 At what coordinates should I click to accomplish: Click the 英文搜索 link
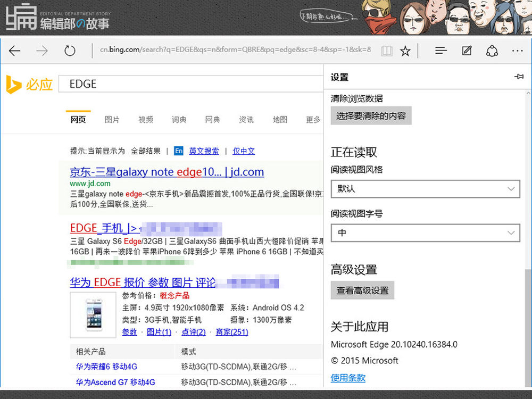pyautogui.click(x=204, y=151)
